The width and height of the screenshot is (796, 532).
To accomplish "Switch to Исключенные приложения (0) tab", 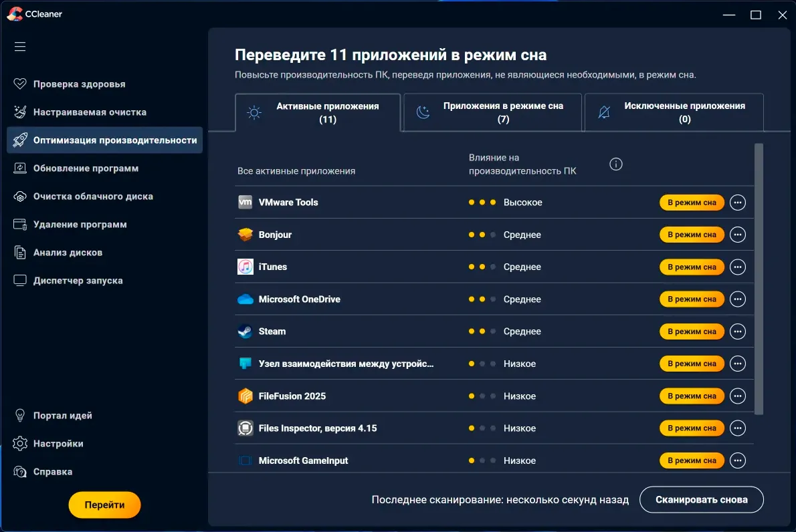I will click(674, 112).
